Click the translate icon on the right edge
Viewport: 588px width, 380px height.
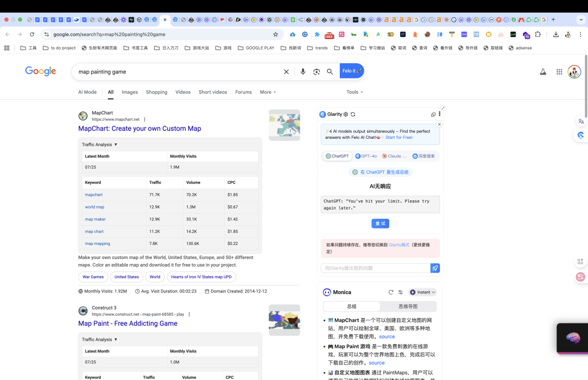click(581, 121)
